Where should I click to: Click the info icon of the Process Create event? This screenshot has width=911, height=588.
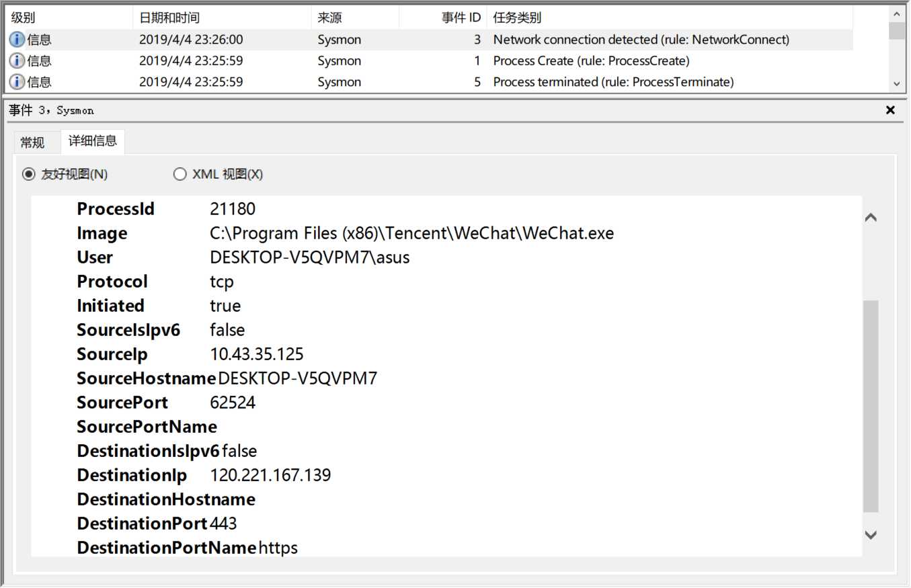coord(17,61)
